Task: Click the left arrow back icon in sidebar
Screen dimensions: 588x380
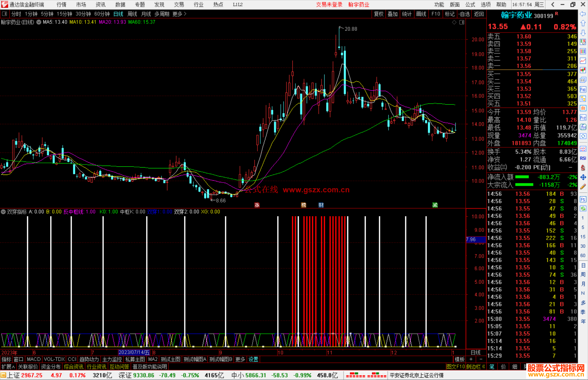Action: coord(583,14)
